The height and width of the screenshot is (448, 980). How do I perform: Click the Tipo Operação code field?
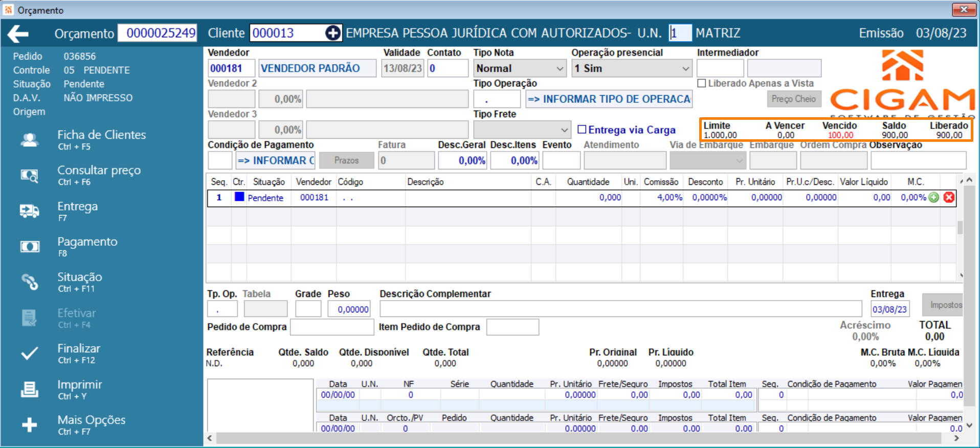click(497, 99)
